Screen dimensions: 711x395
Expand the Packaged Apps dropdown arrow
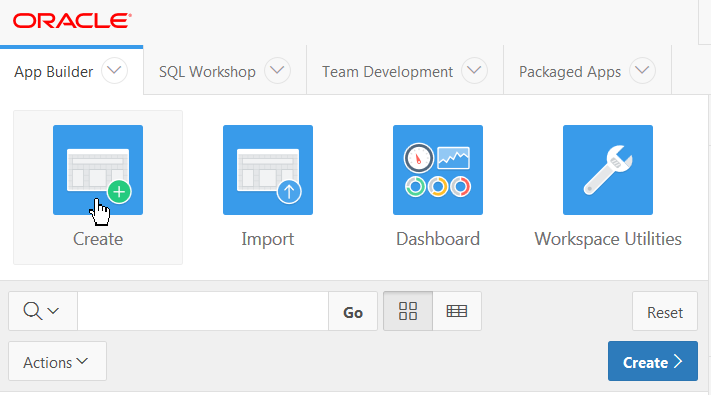coord(643,71)
